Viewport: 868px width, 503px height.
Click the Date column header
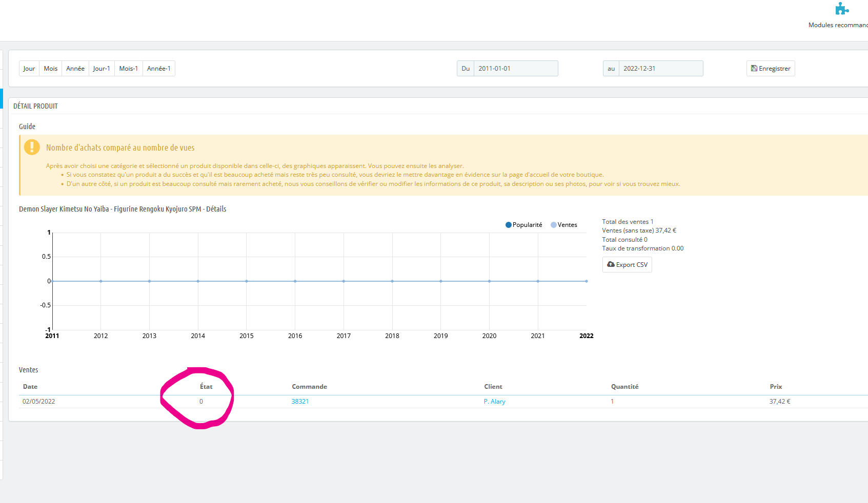(30, 387)
